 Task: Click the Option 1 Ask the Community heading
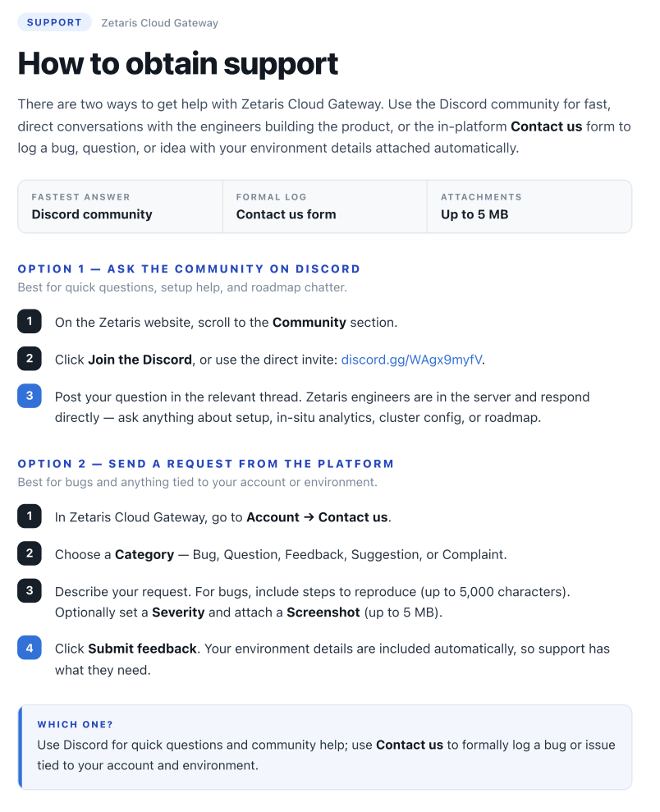[189, 268]
